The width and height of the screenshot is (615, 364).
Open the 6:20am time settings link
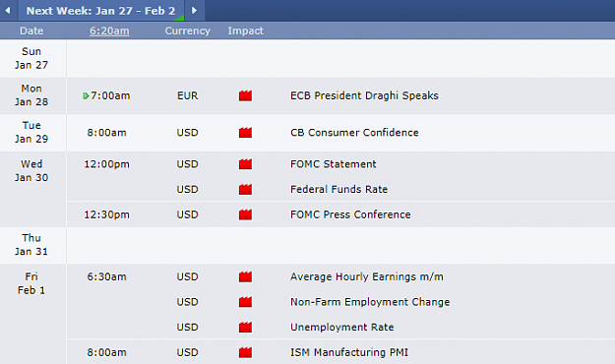109,30
